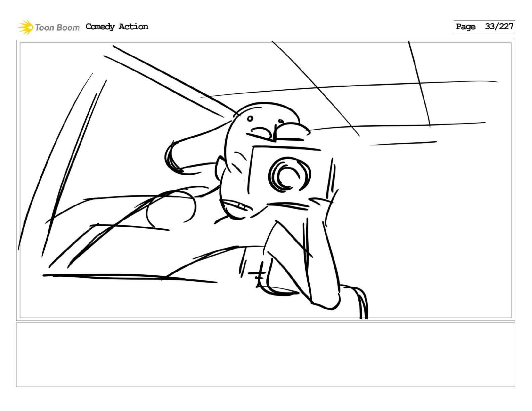Click the Toon Boom logo

point(49,27)
